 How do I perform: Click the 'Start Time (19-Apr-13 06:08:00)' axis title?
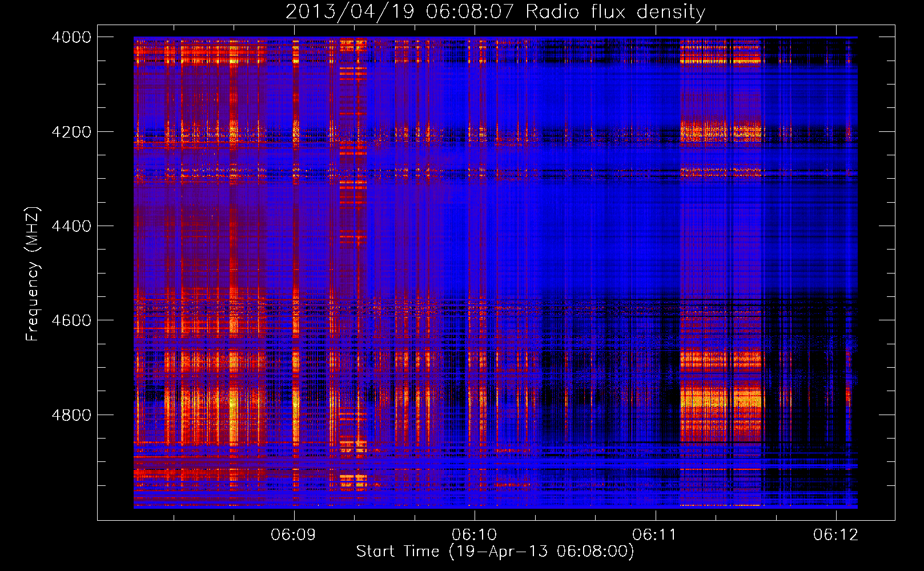495,552
